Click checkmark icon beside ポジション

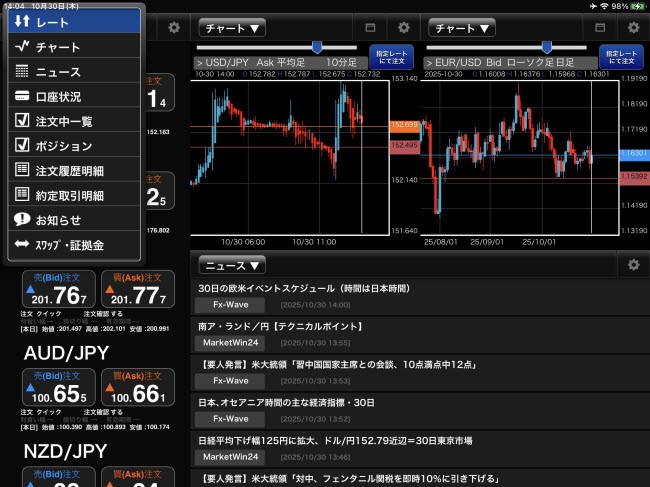click(22, 145)
